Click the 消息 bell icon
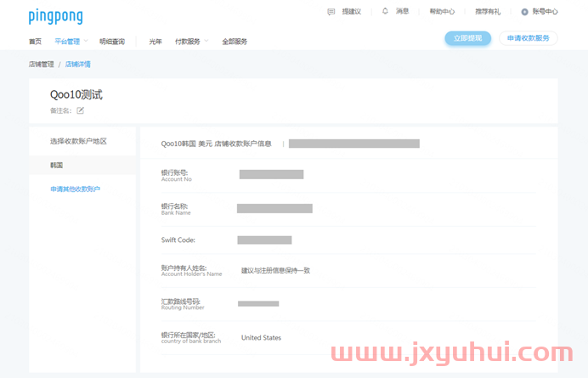588x378 pixels. (x=385, y=11)
